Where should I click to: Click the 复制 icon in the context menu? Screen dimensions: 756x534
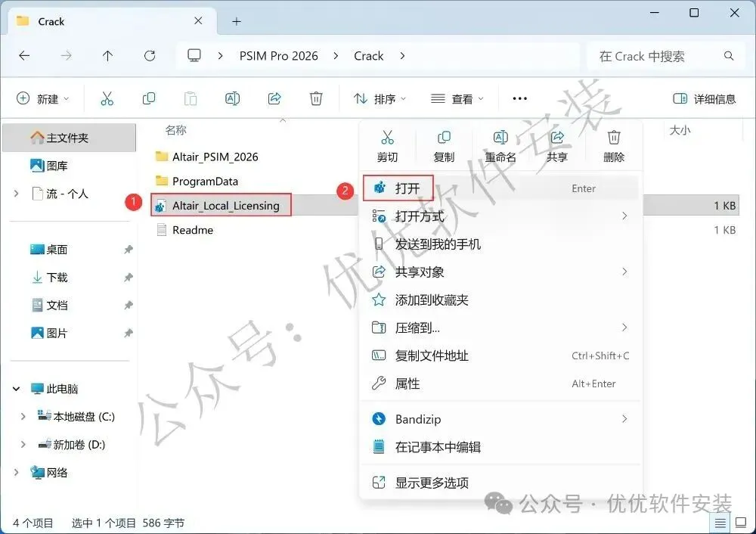coord(444,138)
